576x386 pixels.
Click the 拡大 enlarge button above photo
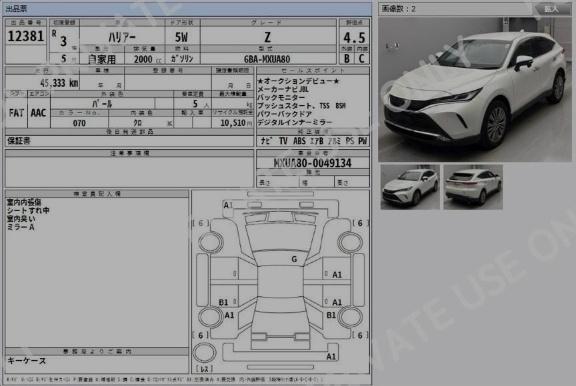coord(551,9)
